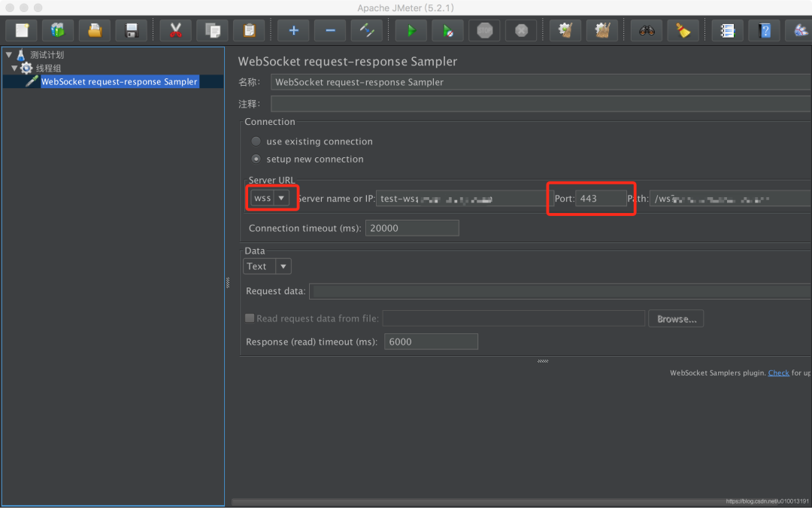Click the Search binoculars icon
The image size is (812, 508).
click(647, 31)
